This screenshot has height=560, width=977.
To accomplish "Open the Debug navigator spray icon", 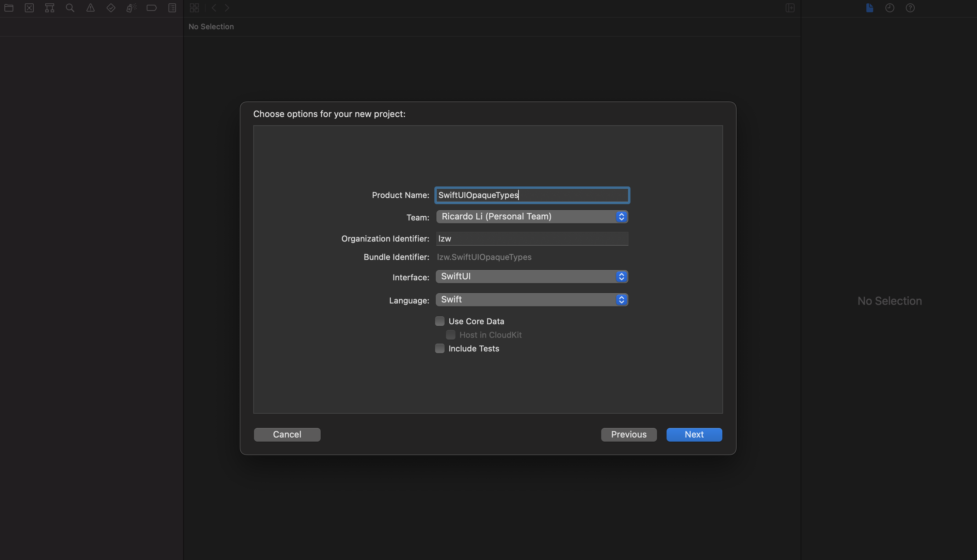I will (x=131, y=8).
